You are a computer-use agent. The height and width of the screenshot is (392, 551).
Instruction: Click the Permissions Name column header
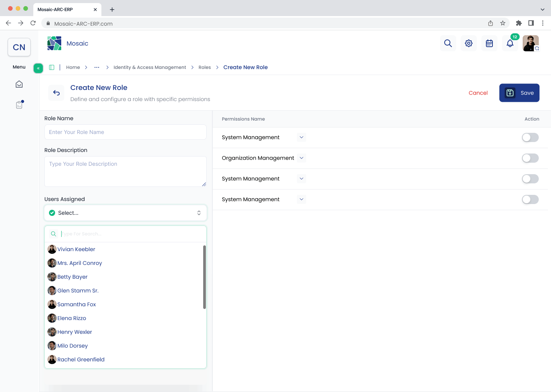[x=243, y=119]
